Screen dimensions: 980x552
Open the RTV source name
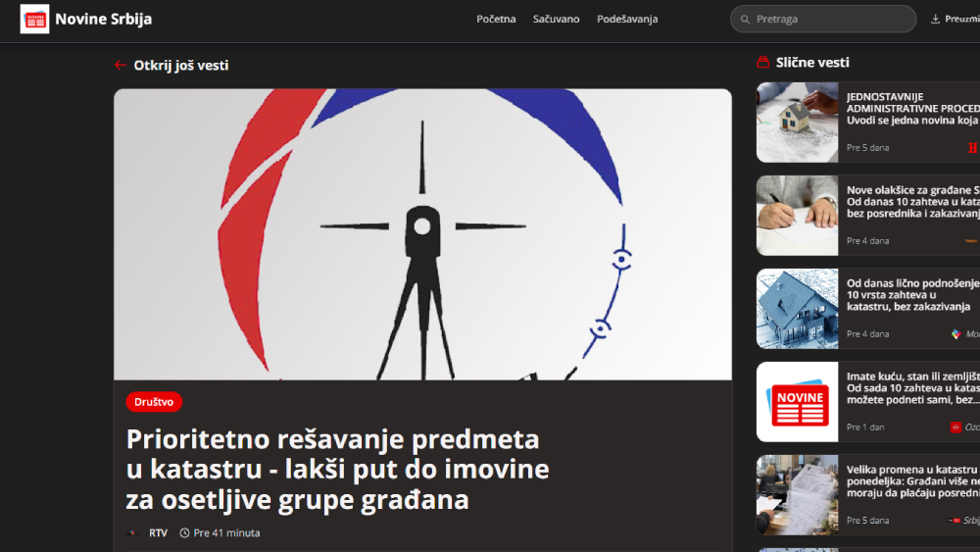(158, 533)
